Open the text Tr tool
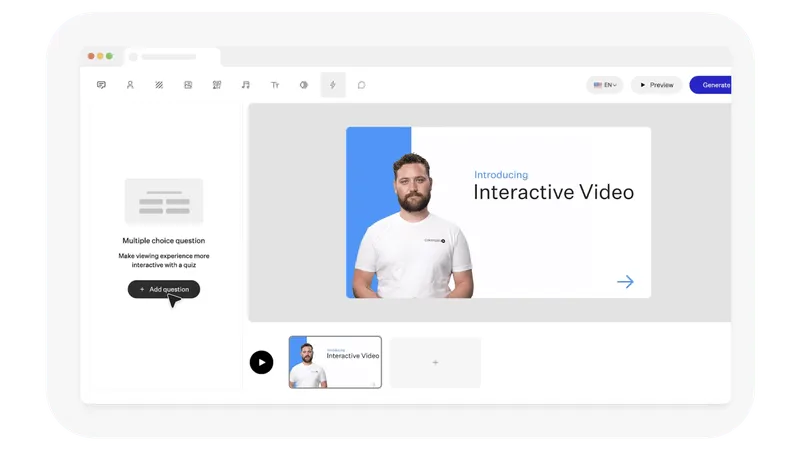Viewport: 800px width, 450px height. coord(275,85)
